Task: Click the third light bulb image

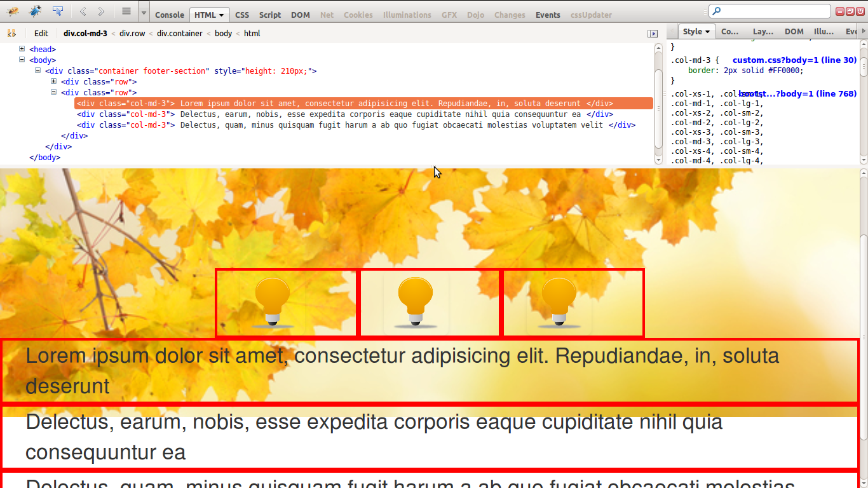Action: point(559,302)
